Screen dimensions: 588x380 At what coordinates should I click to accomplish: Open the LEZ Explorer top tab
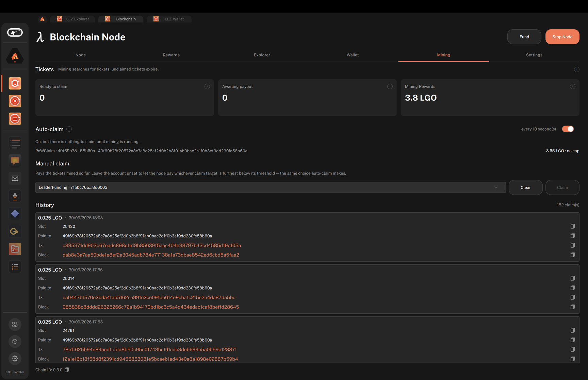73,19
